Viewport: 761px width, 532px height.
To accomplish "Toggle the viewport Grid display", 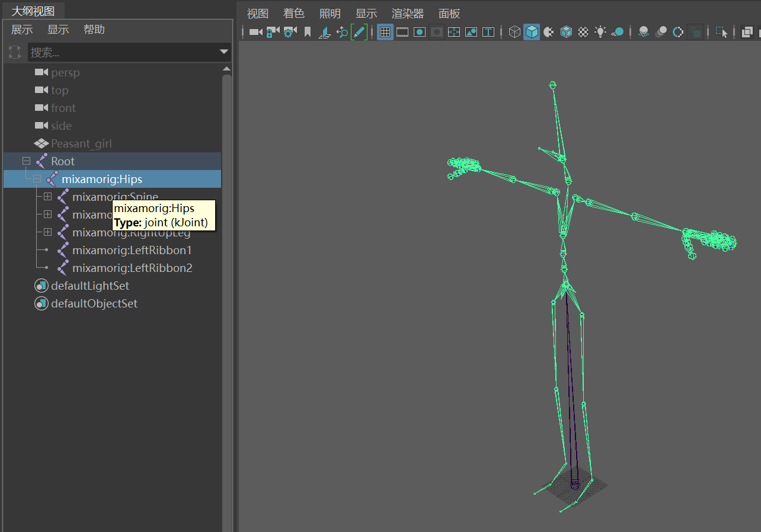I will (x=385, y=32).
